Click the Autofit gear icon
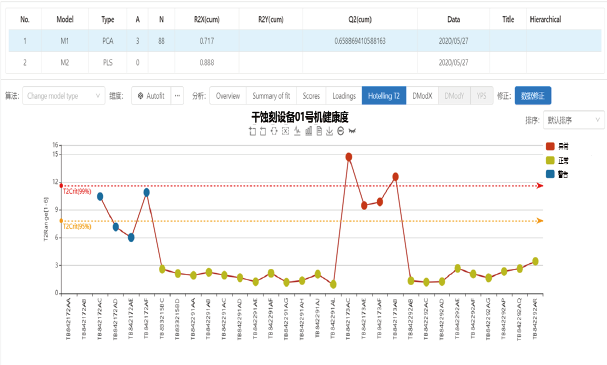This screenshot has width=607, height=365. [141, 96]
